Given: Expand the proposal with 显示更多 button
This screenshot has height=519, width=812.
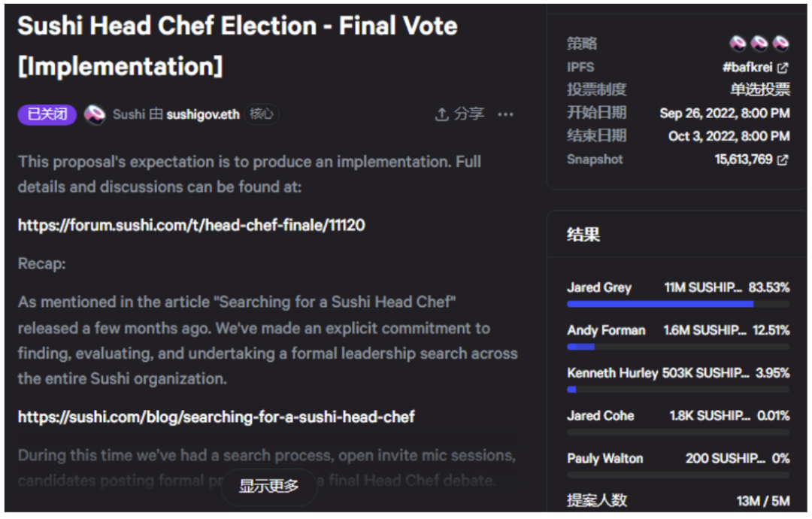Looking at the screenshot, I should [x=268, y=486].
